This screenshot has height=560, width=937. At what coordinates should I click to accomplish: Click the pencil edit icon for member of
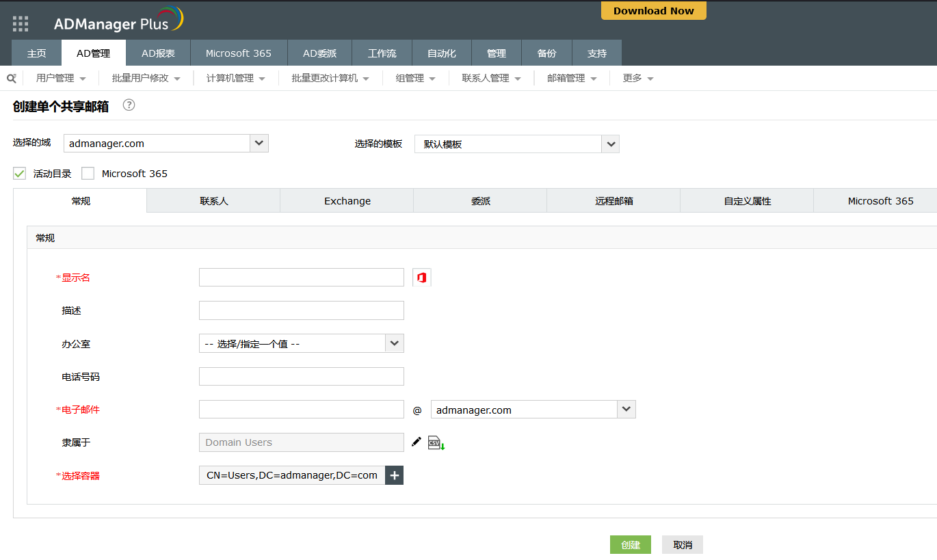(x=417, y=442)
